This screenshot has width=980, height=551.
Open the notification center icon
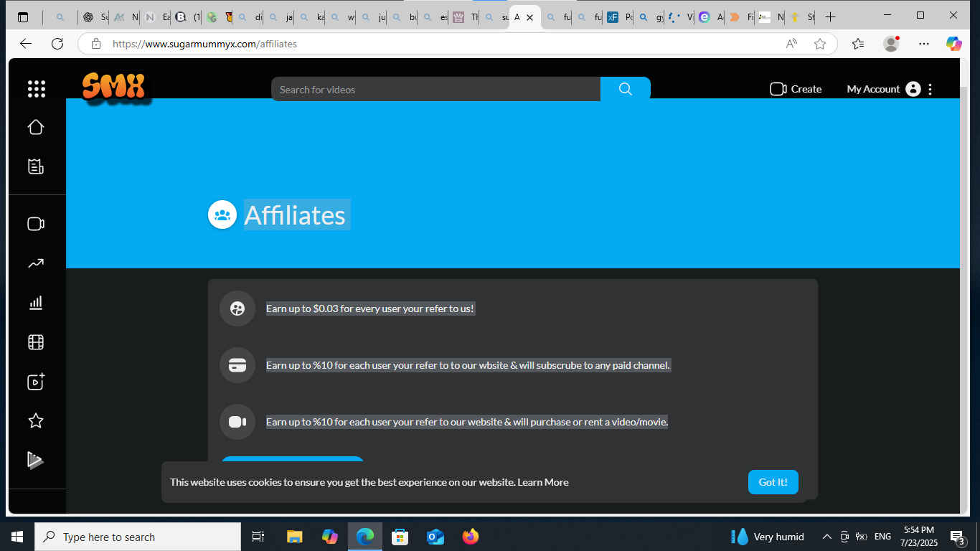[x=957, y=537]
